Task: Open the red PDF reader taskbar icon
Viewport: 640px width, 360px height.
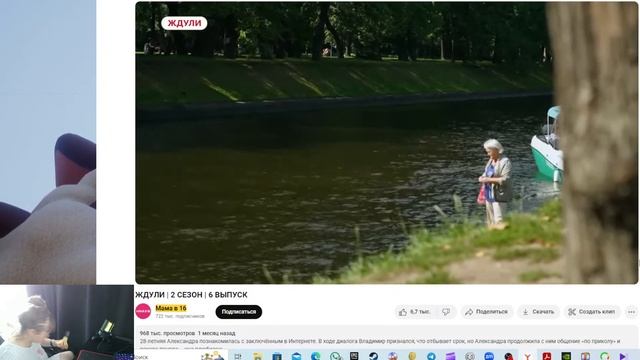Action: point(547,356)
